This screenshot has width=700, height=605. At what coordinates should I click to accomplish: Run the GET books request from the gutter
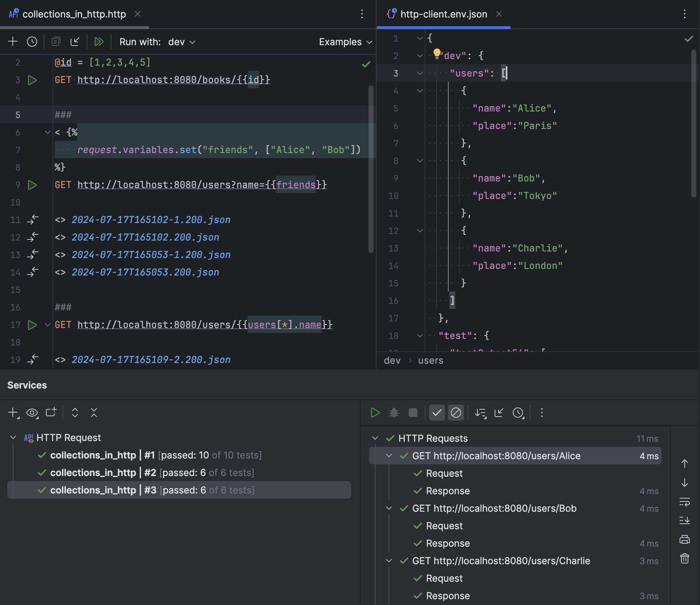coord(32,80)
